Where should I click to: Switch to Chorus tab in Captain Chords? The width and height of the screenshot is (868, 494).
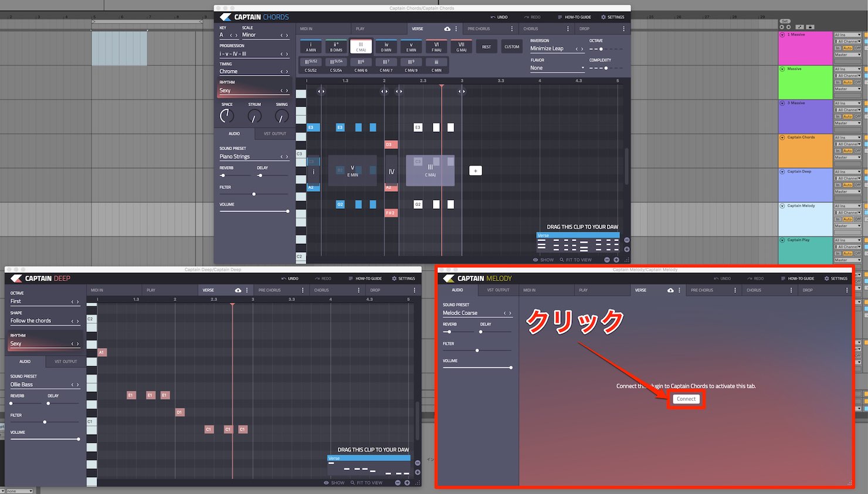pos(531,29)
